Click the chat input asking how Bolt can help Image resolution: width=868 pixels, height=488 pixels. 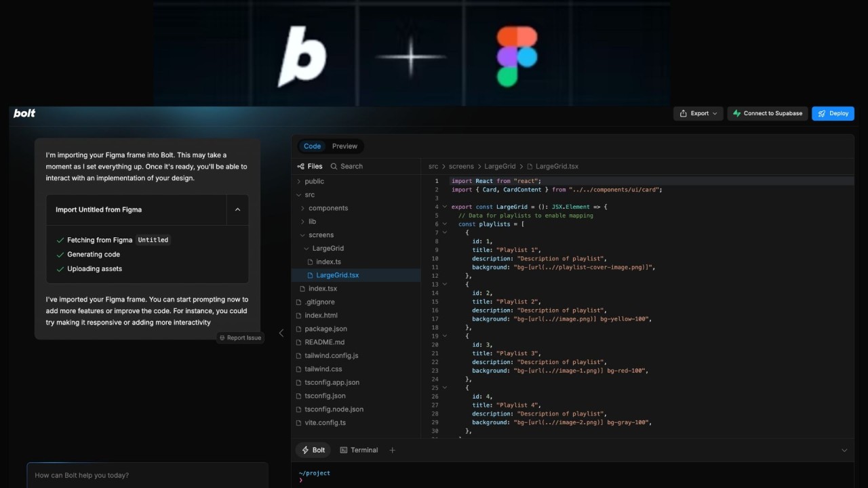click(146, 475)
